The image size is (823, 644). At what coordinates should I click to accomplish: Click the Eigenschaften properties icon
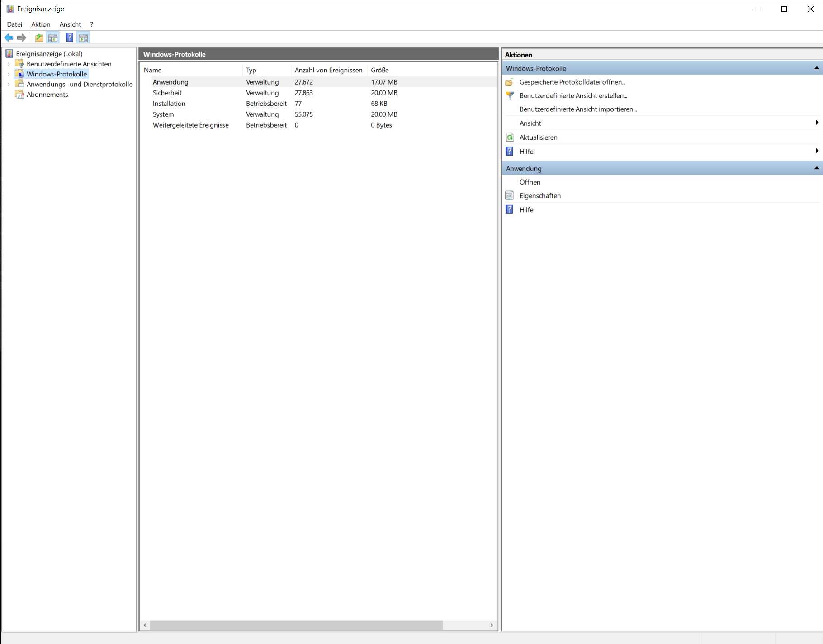tap(509, 195)
